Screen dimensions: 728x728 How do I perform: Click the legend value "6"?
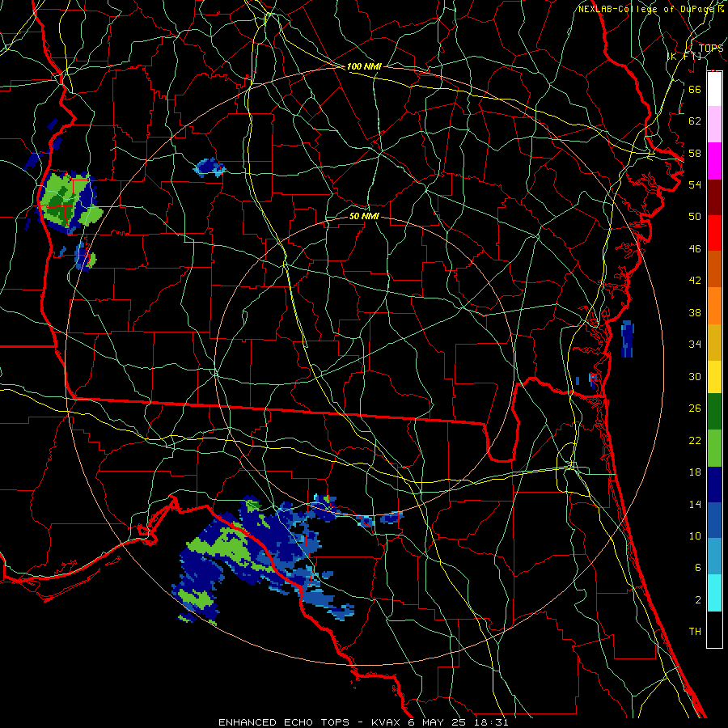[x=697, y=567]
